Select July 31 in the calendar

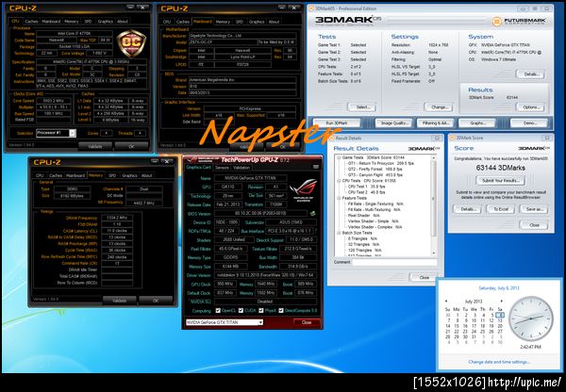tap(474, 336)
